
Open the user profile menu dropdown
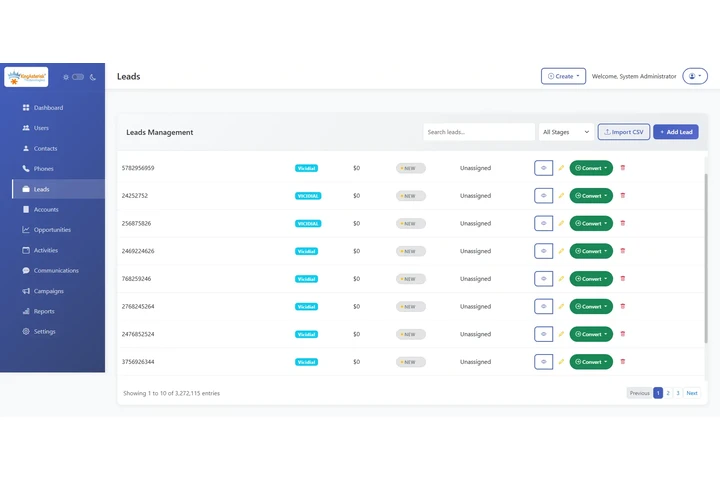coord(694,76)
